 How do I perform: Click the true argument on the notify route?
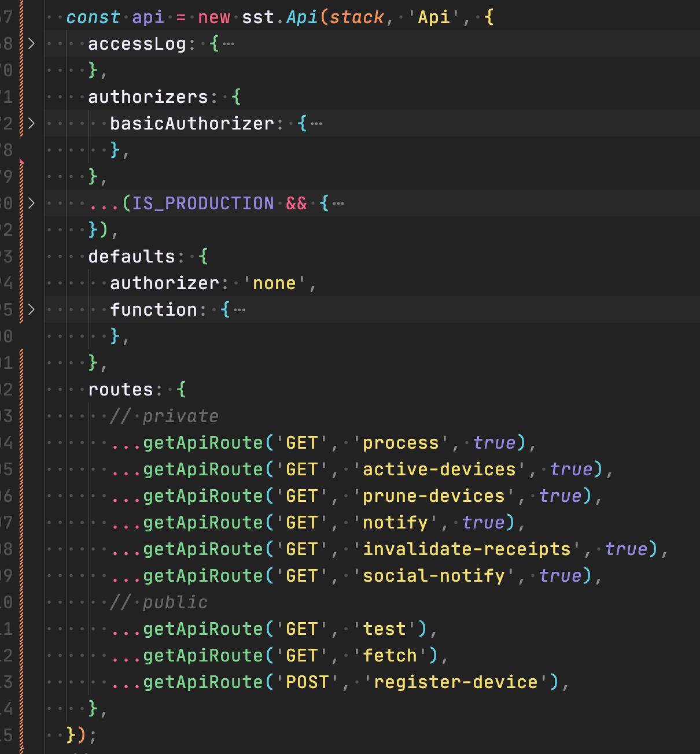click(x=484, y=522)
